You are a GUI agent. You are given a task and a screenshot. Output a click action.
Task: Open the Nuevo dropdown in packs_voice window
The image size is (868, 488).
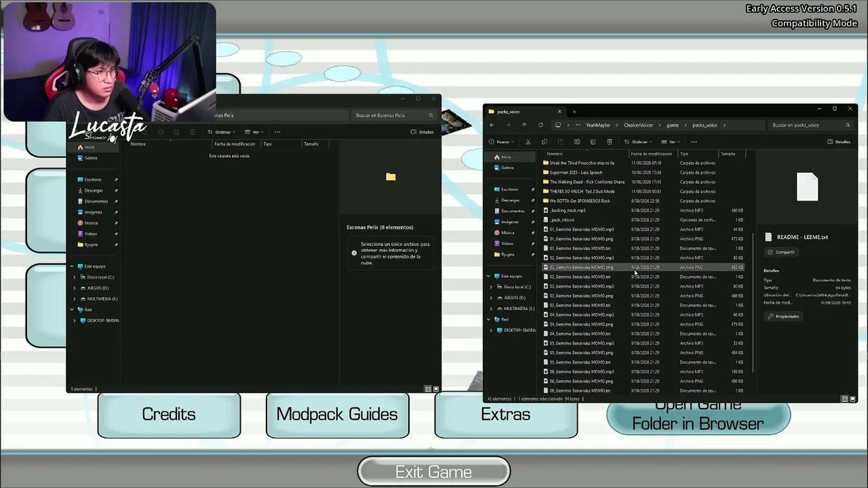click(x=500, y=142)
